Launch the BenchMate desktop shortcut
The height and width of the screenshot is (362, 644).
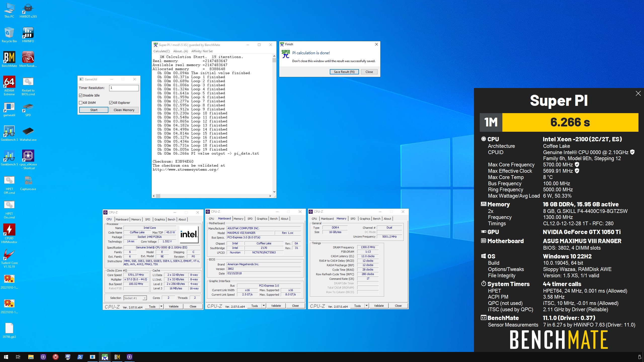coord(9,60)
